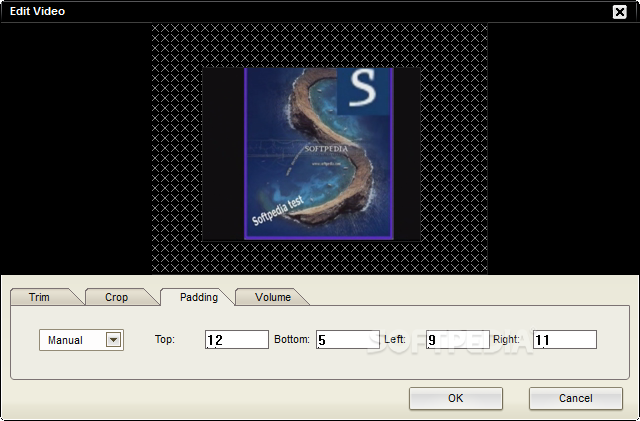This screenshot has height=421, width=640.
Task: Click the Bottom: label
Action: tap(292, 339)
